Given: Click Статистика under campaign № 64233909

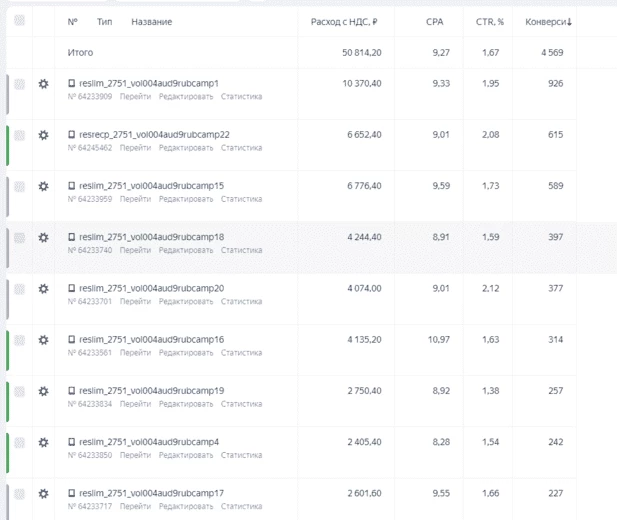Looking at the screenshot, I should point(241,96).
